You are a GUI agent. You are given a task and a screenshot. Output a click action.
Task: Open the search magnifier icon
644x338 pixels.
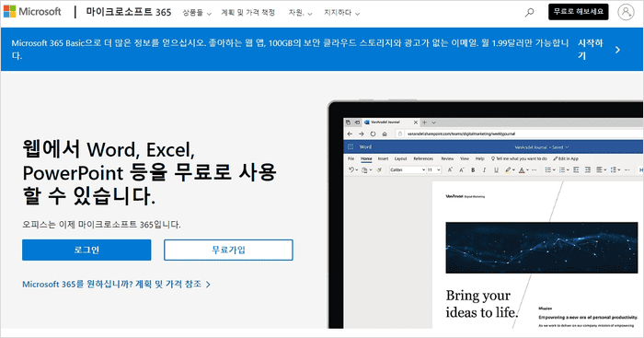click(529, 12)
